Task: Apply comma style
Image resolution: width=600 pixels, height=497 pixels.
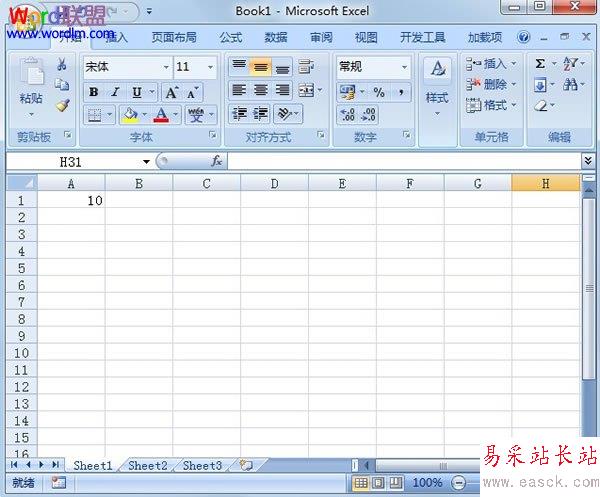Action: pos(401,92)
